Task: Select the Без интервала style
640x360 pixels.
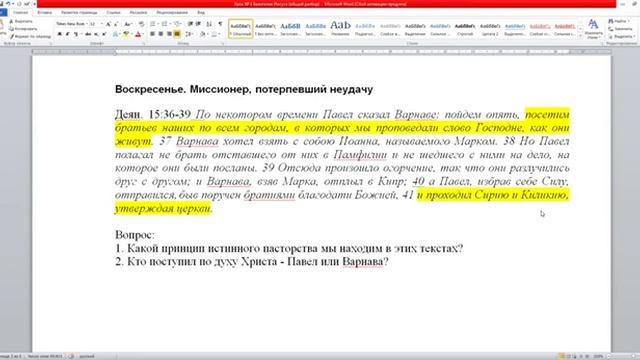Action: 265,29
